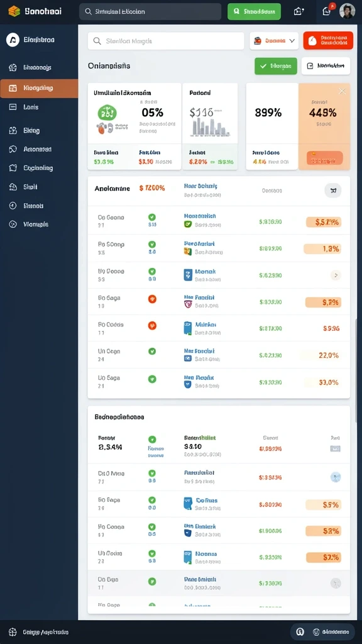The height and width of the screenshot is (644, 362).
Task: Open the notifications icon with red badge
Action: point(327,11)
